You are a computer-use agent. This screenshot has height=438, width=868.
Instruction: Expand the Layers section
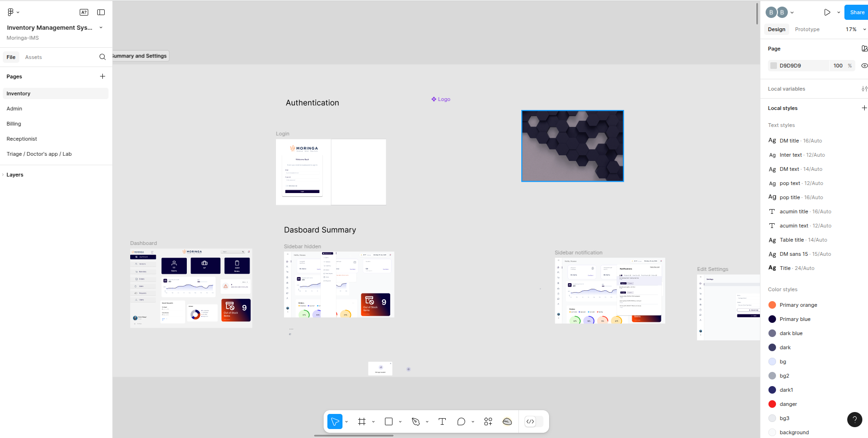(x=15, y=175)
